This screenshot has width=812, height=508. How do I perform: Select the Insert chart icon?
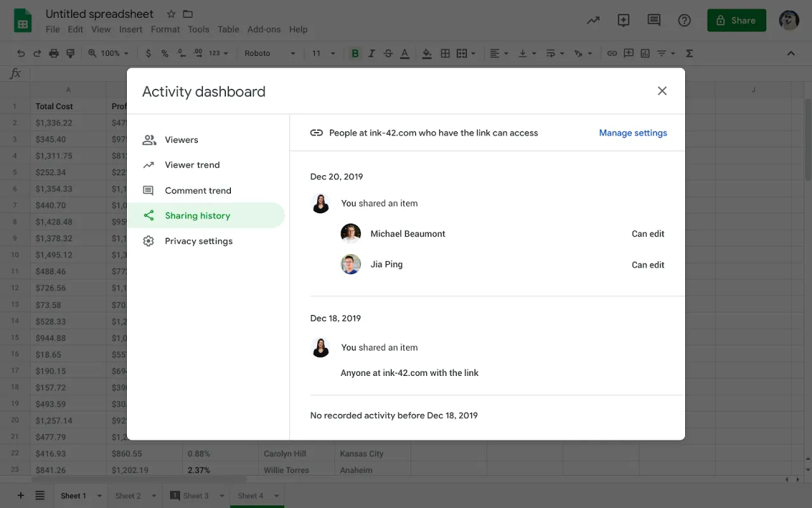[645, 53]
